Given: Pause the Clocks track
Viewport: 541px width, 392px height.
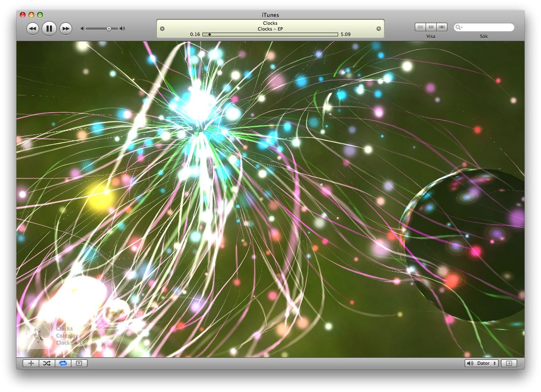Looking at the screenshot, I should point(49,29).
